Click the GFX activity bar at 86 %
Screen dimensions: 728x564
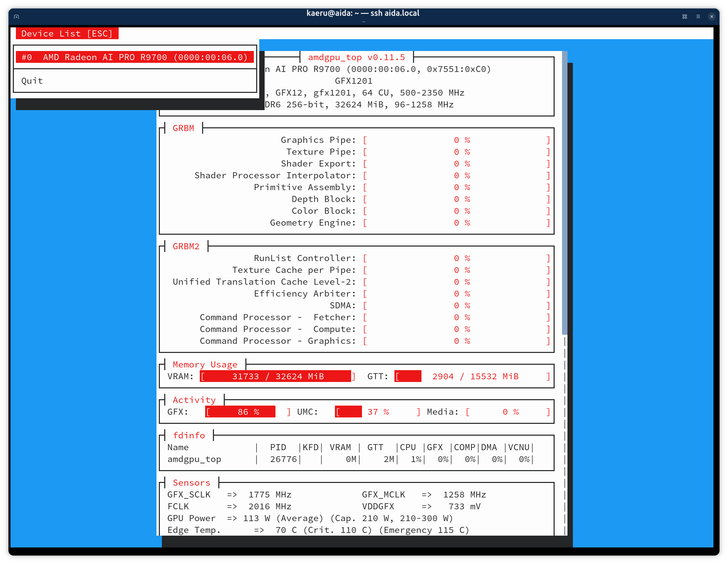pos(248,412)
